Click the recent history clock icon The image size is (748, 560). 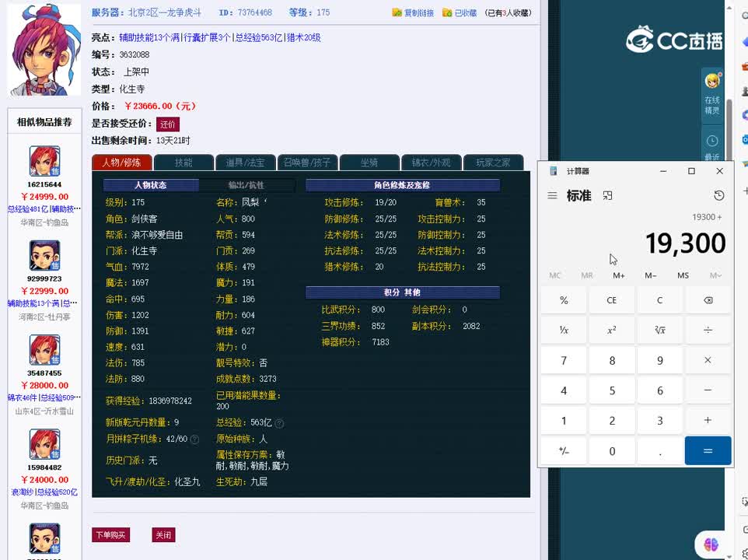pos(712,142)
